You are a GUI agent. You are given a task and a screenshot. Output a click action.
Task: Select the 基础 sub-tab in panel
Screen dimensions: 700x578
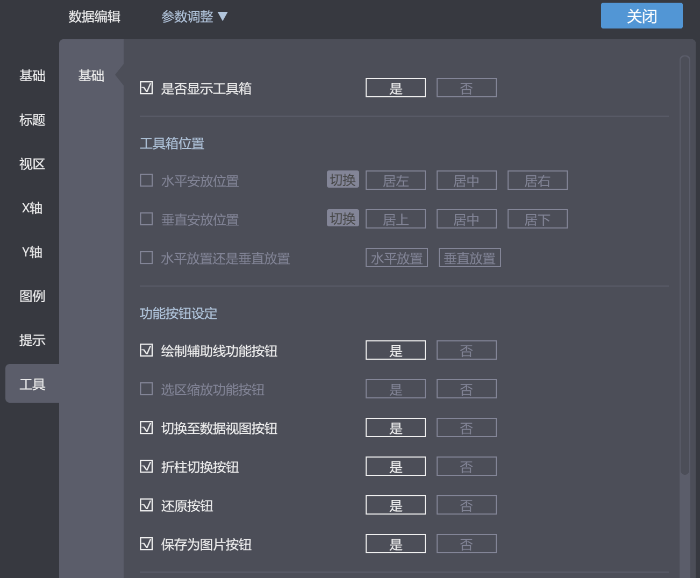pyautogui.click(x=92, y=75)
